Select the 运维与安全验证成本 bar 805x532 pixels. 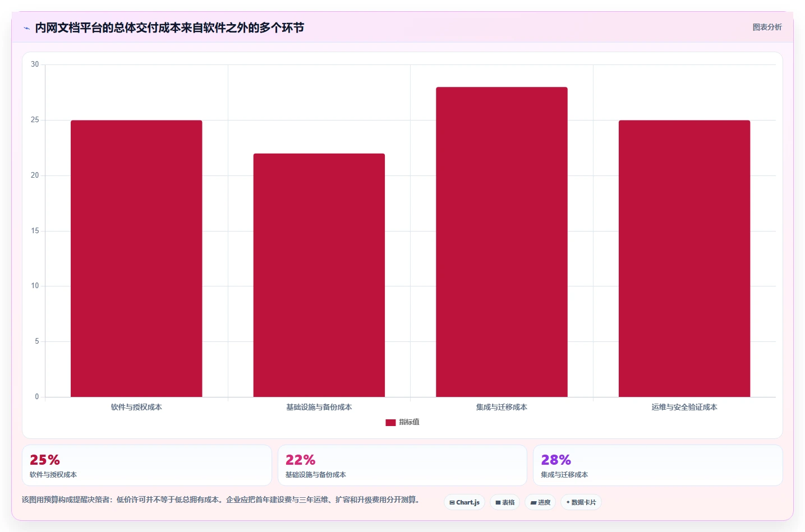coord(684,258)
